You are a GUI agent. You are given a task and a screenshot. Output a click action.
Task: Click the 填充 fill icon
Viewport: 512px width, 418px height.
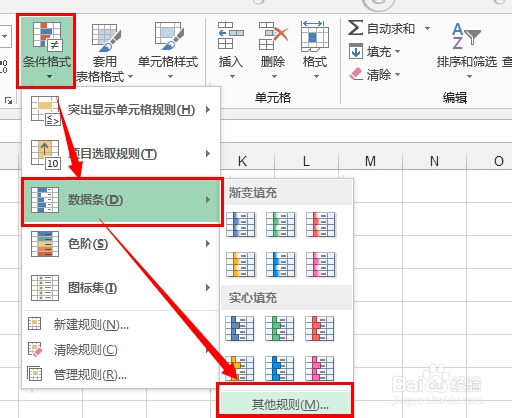[x=356, y=51]
